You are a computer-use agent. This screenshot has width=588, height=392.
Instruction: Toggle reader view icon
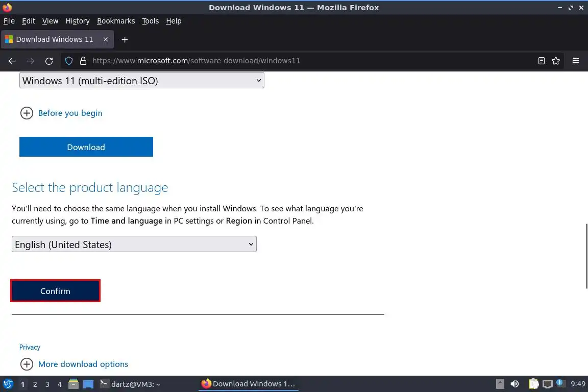point(541,61)
